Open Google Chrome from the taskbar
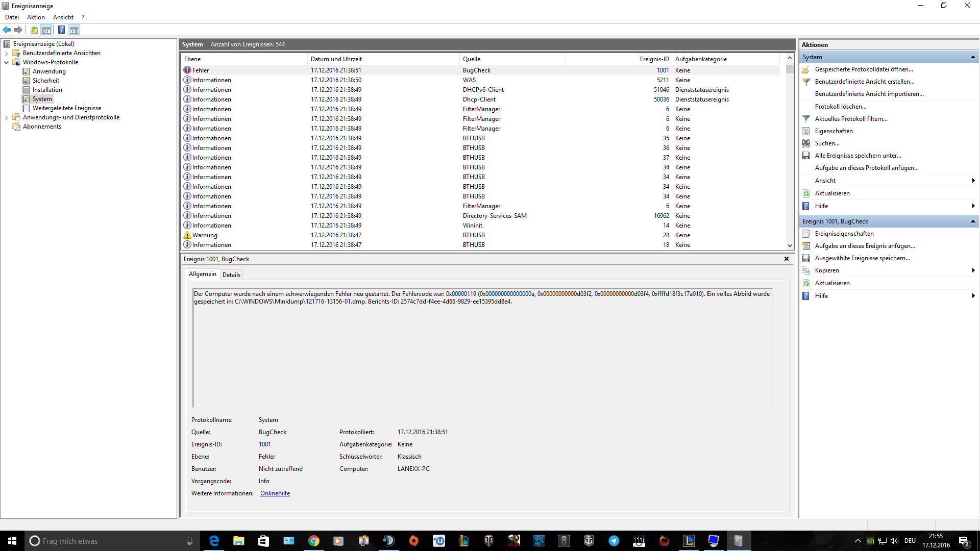 coord(313,541)
